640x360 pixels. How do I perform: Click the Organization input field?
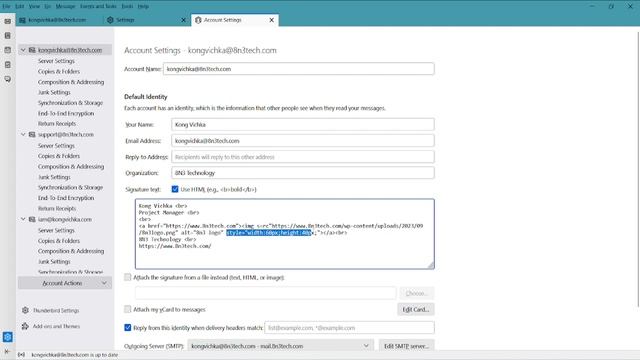[x=303, y=173]
